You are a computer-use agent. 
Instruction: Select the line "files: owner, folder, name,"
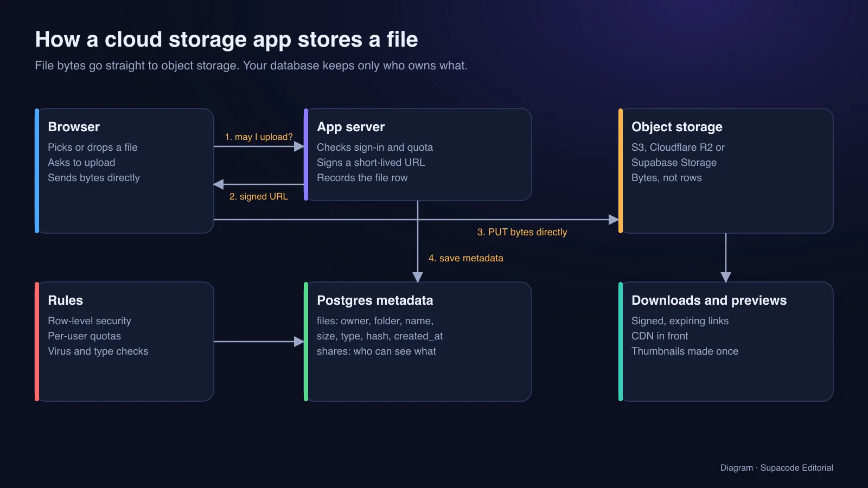pyautogui.click(x=375, y=321)
